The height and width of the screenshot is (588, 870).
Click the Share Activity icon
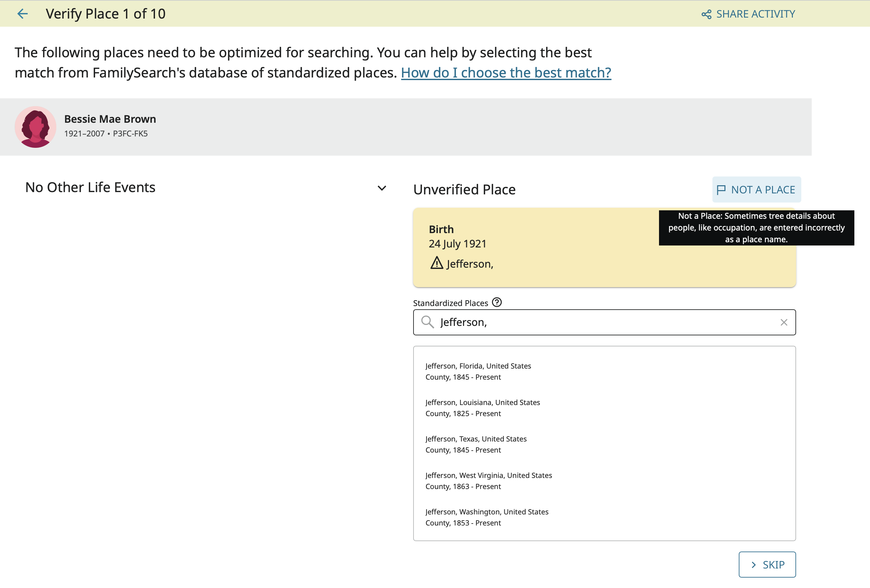tap(706, 14)
